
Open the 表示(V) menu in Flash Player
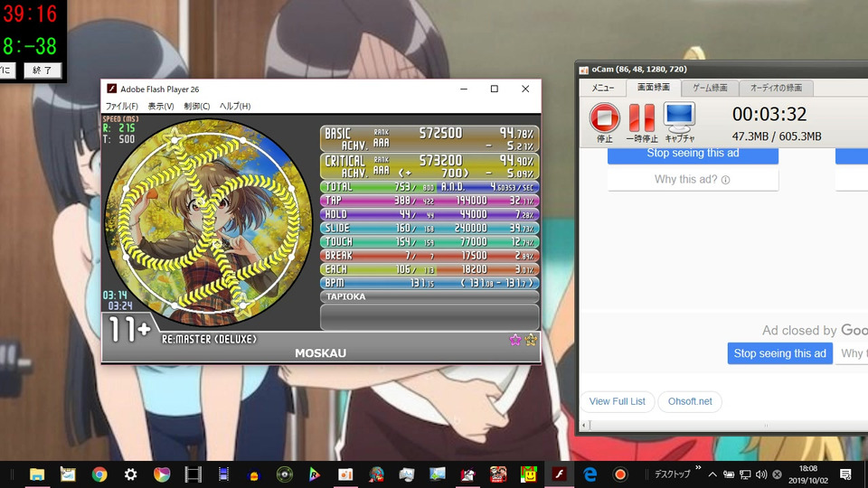(x=161, y=107)
